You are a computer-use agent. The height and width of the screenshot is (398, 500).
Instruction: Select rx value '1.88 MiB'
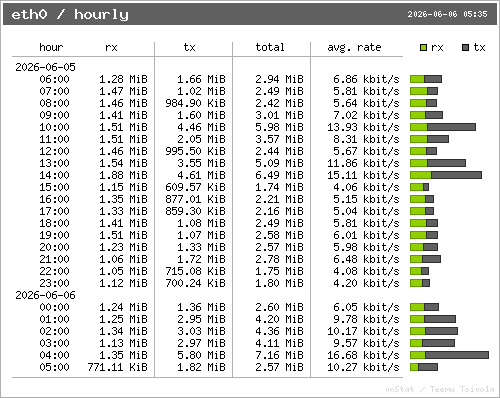click(x=123, y=175)
